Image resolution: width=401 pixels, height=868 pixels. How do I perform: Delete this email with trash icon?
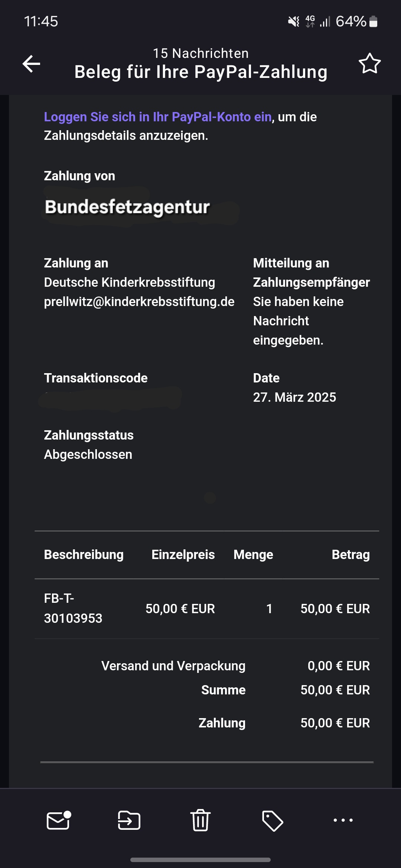[200, 820]
